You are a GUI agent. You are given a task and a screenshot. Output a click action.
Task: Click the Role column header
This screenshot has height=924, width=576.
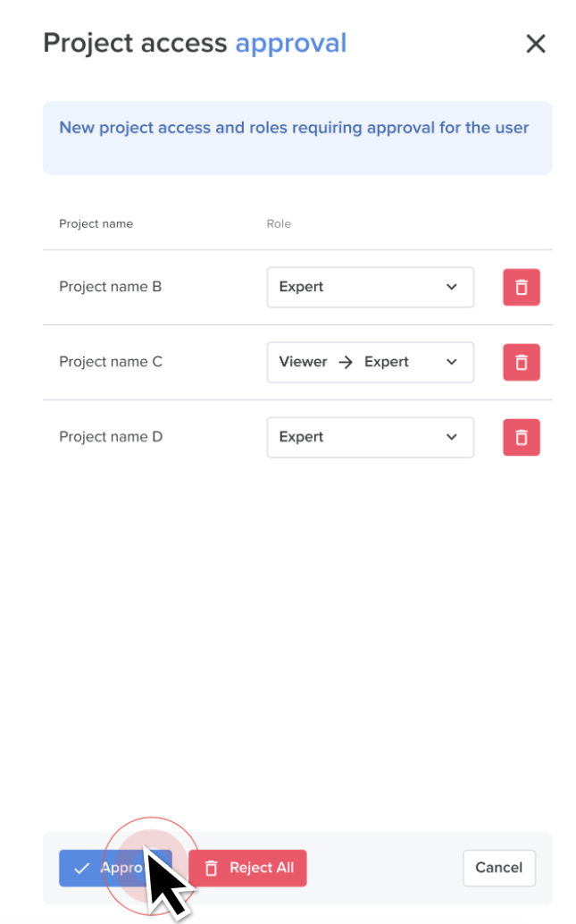click(x=279, y=223)
